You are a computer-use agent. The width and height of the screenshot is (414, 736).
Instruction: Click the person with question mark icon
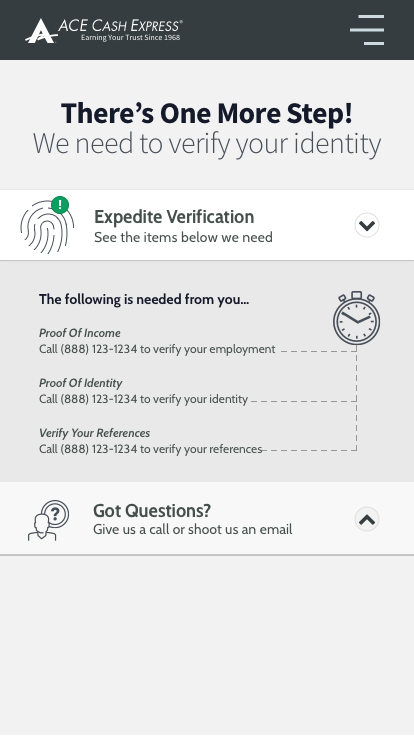click(48, 520)
